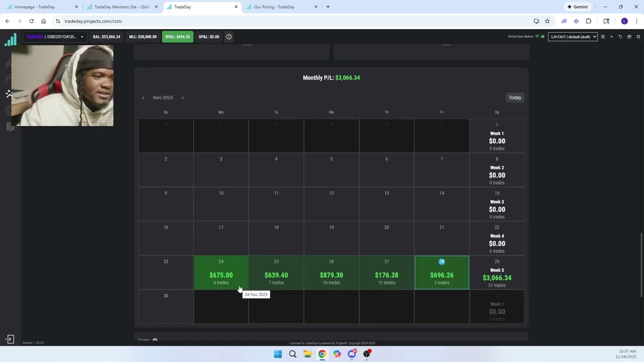Viewport: 644px width, 362px height.
Task: Select Nov 24 cell showing $675.00
Action: click(x=221, y=273)
